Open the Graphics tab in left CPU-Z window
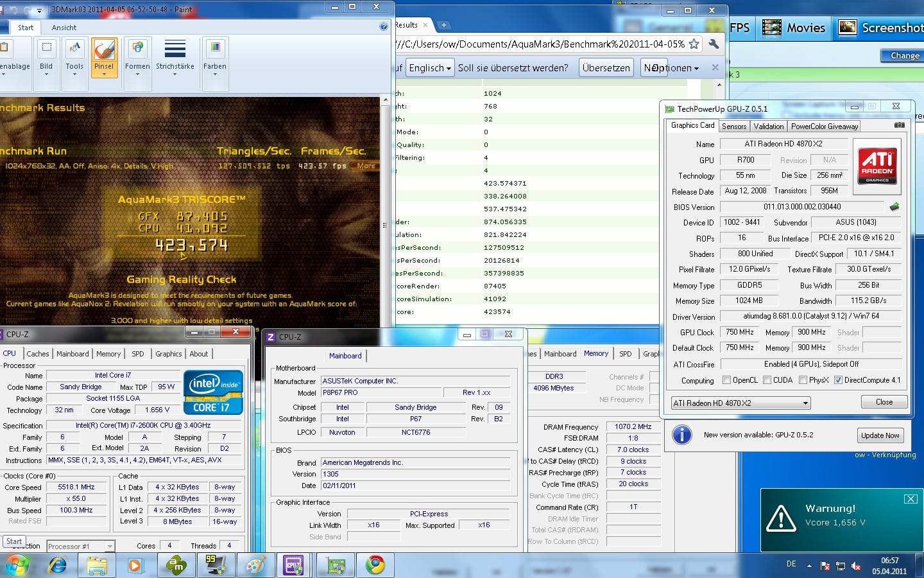Viewport: 924px width, 578px height. (168, 354)
